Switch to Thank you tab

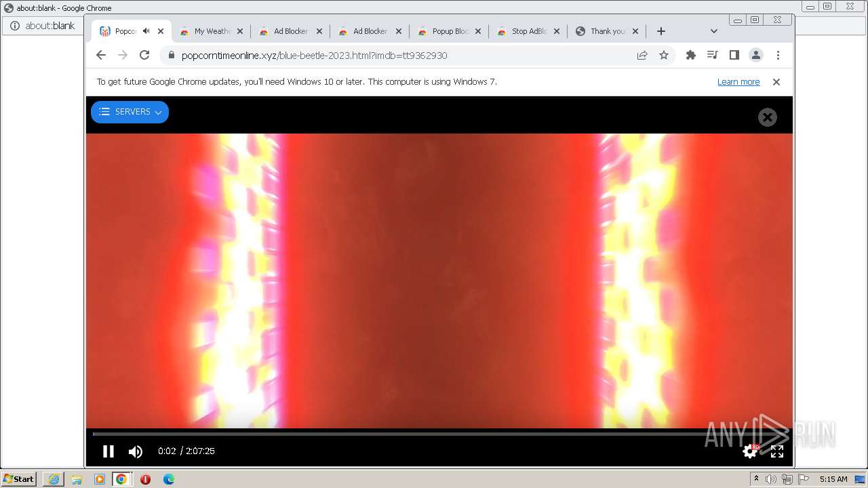608,31
